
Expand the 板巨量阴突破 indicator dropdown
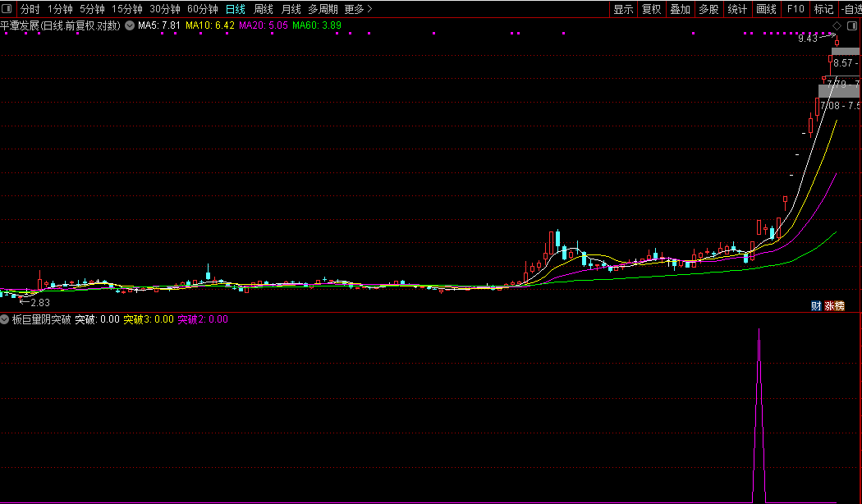click(x=4, y=319)
